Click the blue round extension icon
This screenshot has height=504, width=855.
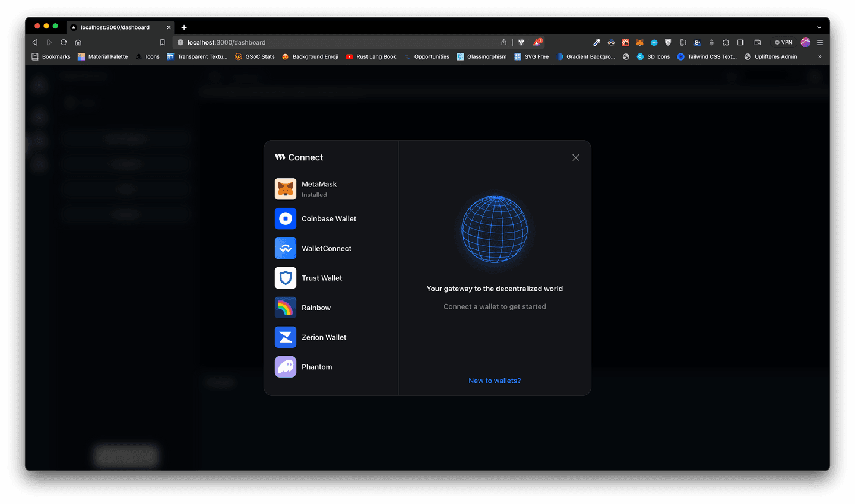[654, 42]
